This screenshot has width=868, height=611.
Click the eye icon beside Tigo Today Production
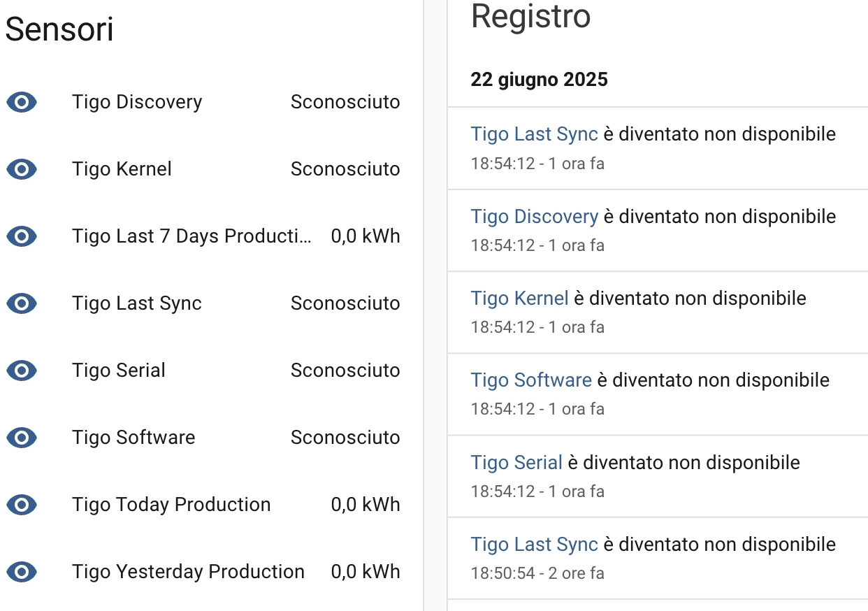tap(22, 505)
